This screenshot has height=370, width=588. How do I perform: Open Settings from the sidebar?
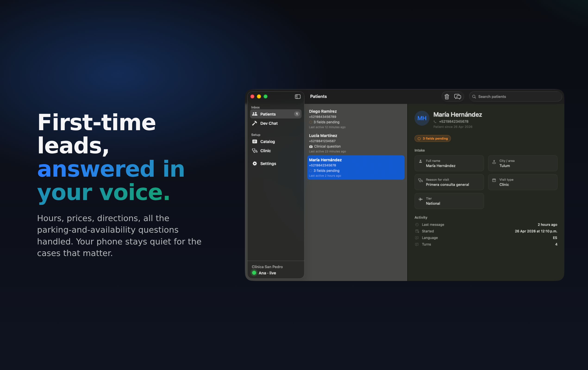point(268,164)
